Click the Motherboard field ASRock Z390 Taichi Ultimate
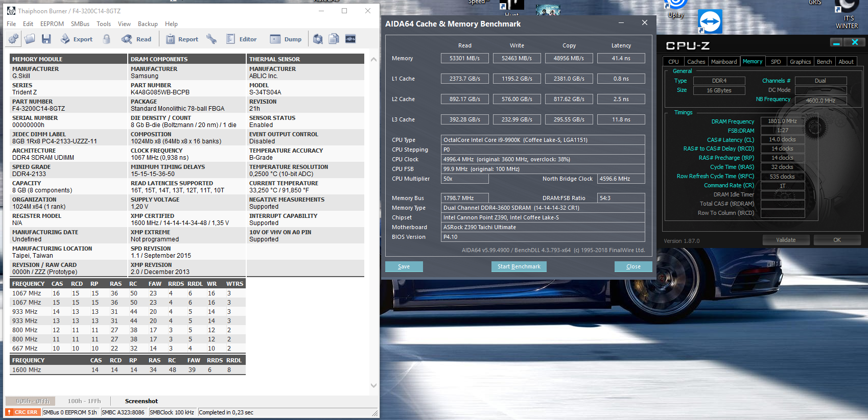 point(543,227)
